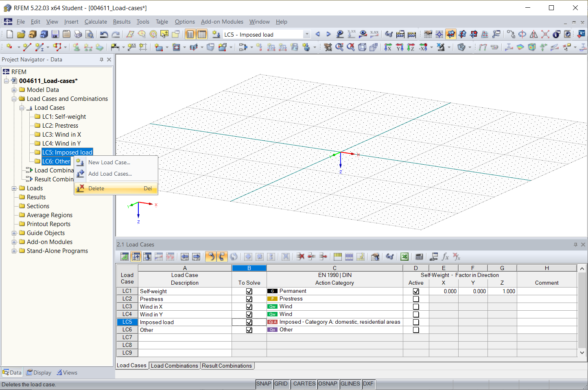This screenshot has width=588, height=390.
Task: Toggle To Solve checkbox for LC1 Self-weight
Action: tap(249, 291)
